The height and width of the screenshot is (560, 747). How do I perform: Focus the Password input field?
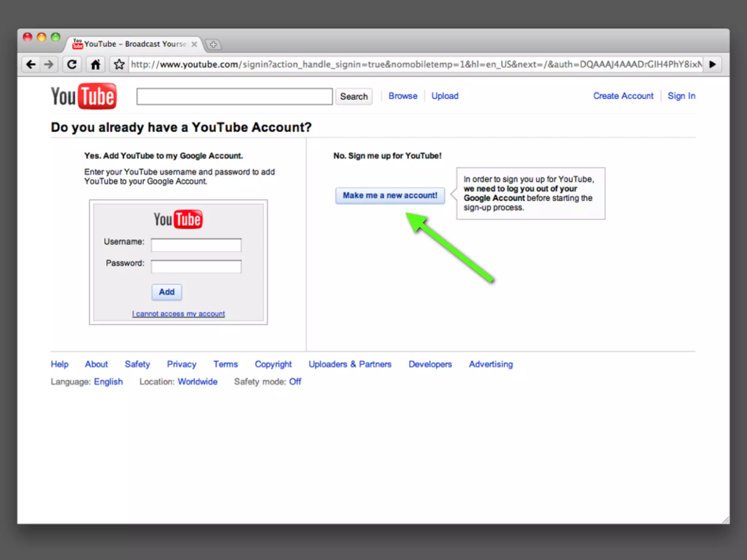coord(196,267)
